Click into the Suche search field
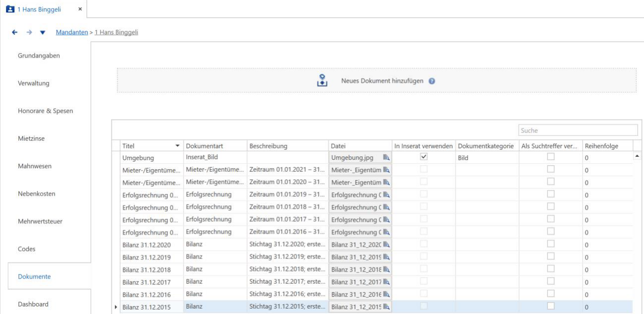The image size is (644, 314). [x=578, y=130]
